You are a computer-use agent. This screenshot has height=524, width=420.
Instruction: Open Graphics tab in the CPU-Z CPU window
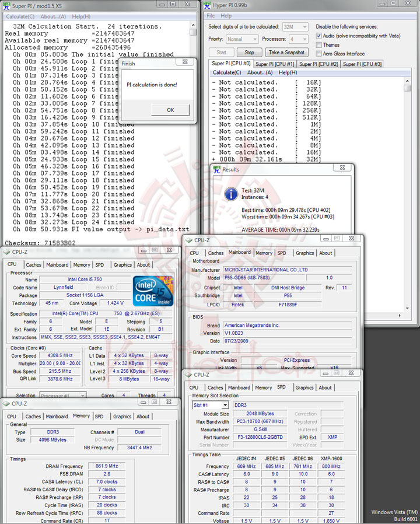(x=123, y=265)
